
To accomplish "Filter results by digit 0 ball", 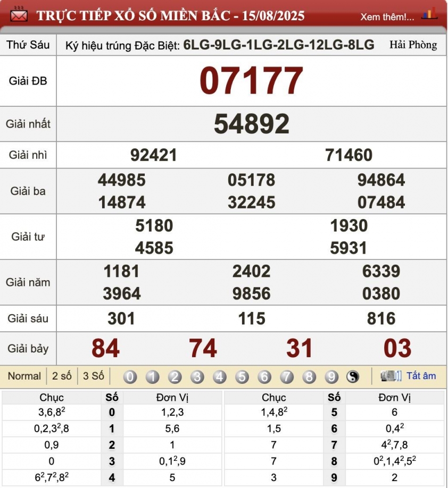I will (130, 377).
